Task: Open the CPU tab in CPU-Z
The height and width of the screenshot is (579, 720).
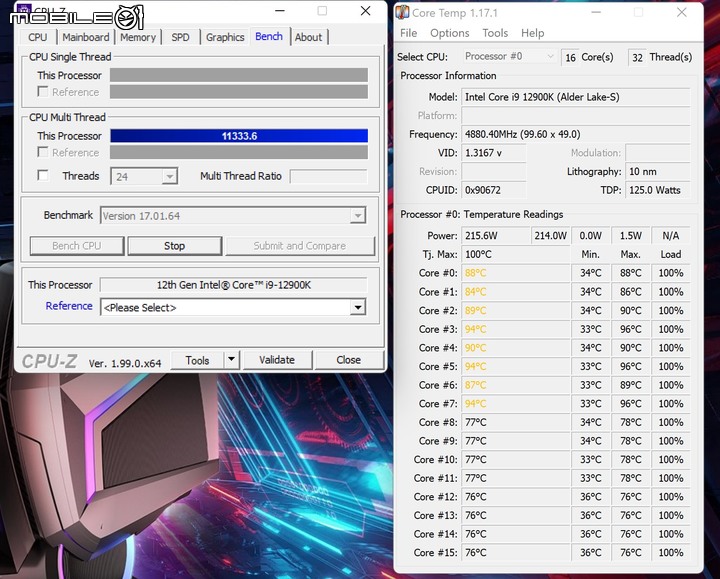Action: click(x=37, y=37)
